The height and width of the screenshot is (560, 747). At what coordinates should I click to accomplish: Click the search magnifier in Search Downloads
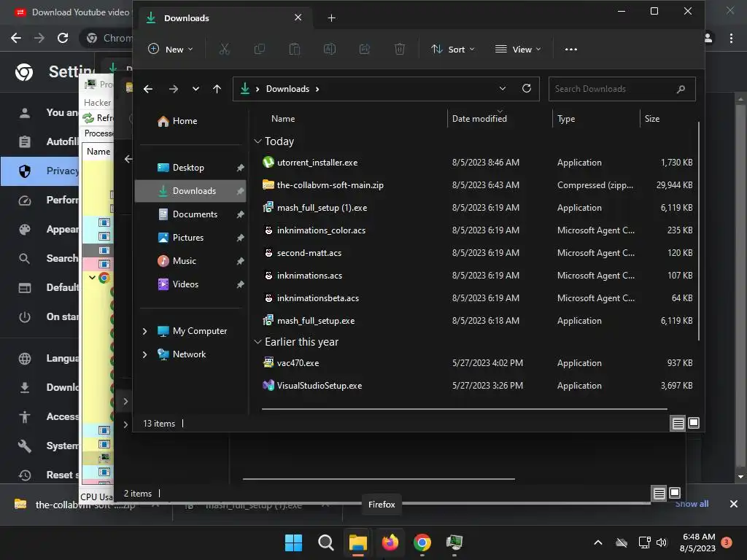(681, 89)
